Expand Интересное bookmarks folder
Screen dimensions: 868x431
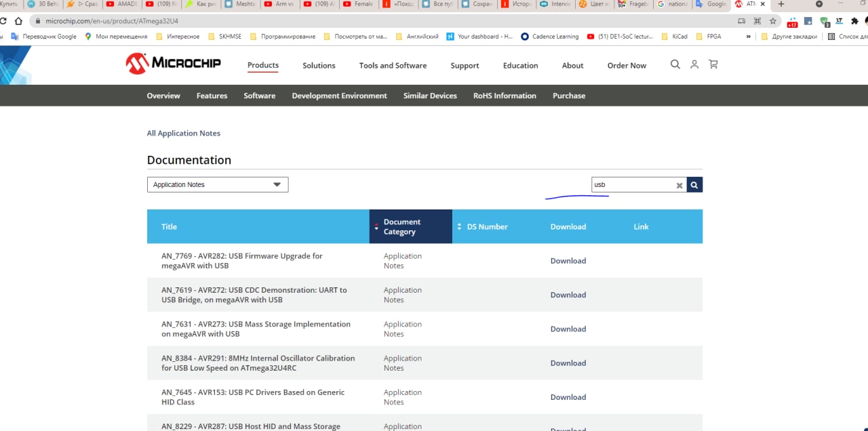[x=177, y=37]
